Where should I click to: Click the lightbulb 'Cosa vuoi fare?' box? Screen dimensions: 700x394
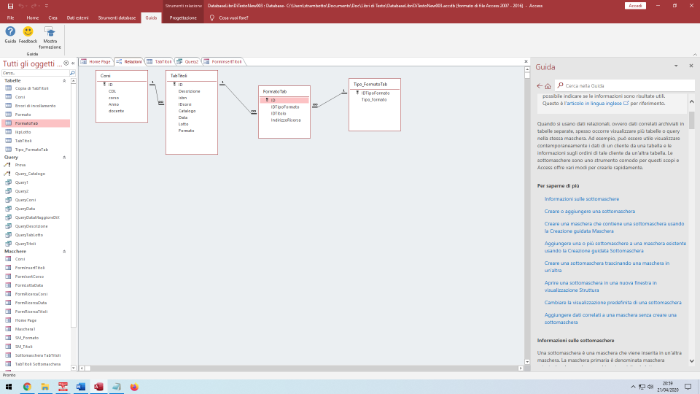[x=229, y=18]
